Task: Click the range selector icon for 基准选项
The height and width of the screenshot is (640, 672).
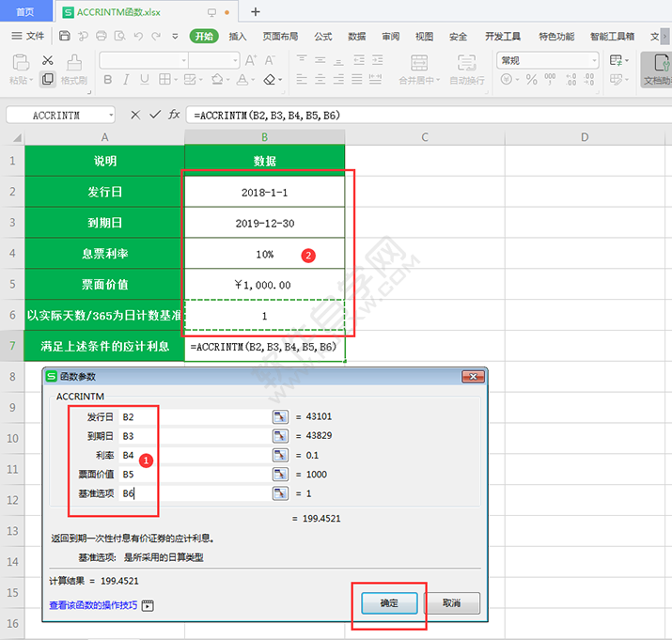Action: tap(280, 493)
